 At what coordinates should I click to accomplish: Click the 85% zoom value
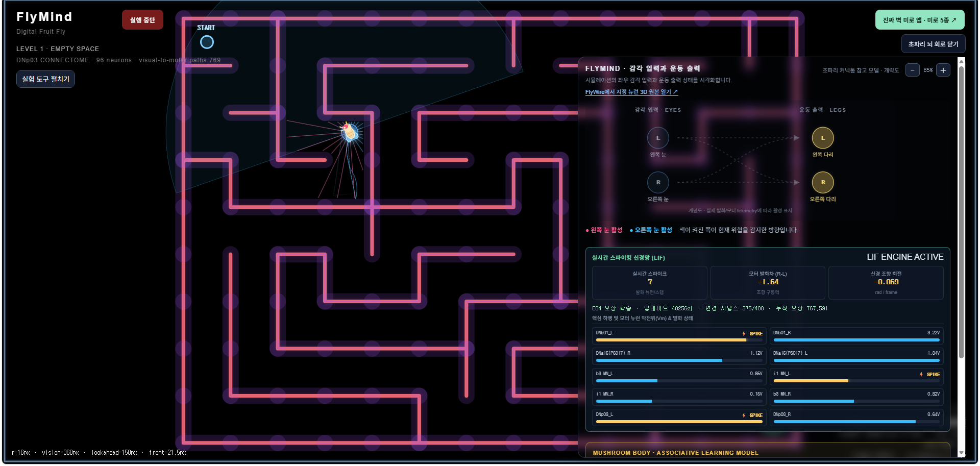click(x=928, y=70)
